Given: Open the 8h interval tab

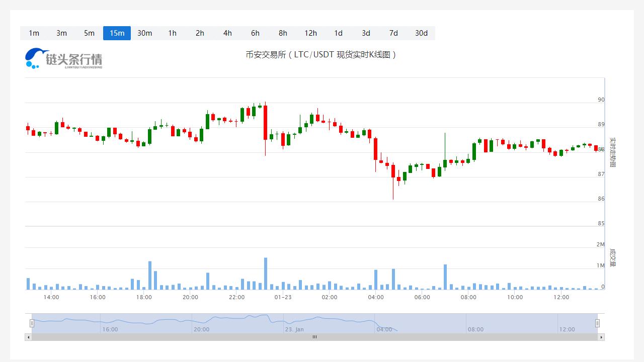Looking at the screenshot, I should tap(283, 33).
